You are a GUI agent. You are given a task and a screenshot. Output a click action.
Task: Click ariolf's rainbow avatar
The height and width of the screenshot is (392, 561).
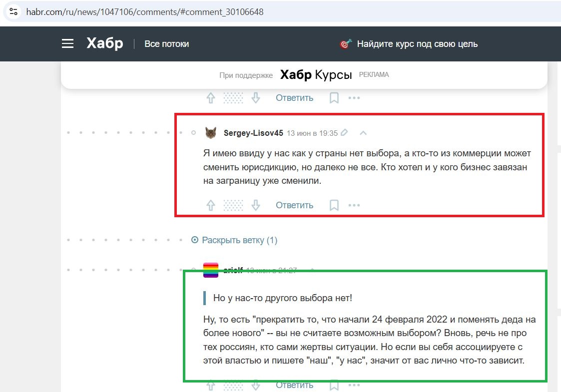click(211, 270)
